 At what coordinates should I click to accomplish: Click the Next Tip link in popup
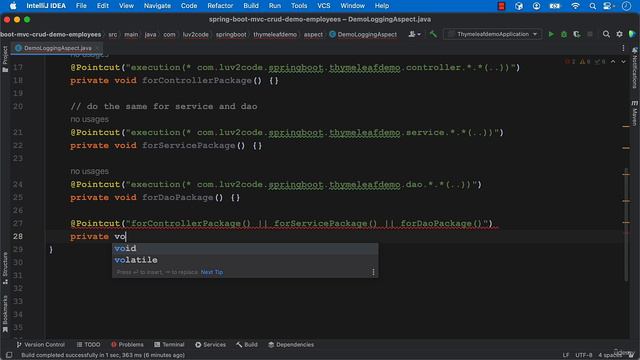(212, 272)
